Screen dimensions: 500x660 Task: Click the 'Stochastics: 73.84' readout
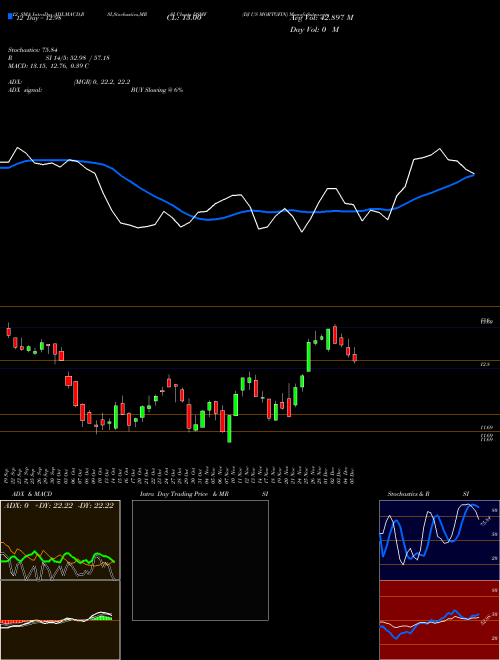(x=32, y=50)
